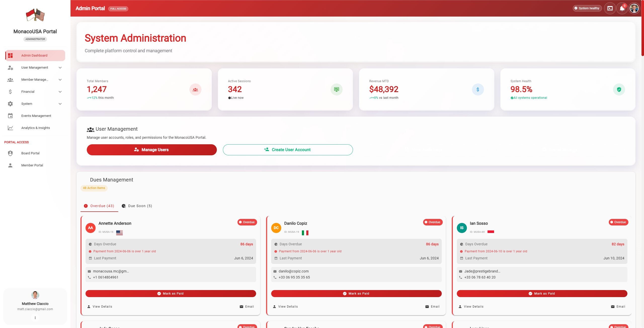644x328 pixels.
Task: Click the System Health shield icon
Action: point(619,89)
